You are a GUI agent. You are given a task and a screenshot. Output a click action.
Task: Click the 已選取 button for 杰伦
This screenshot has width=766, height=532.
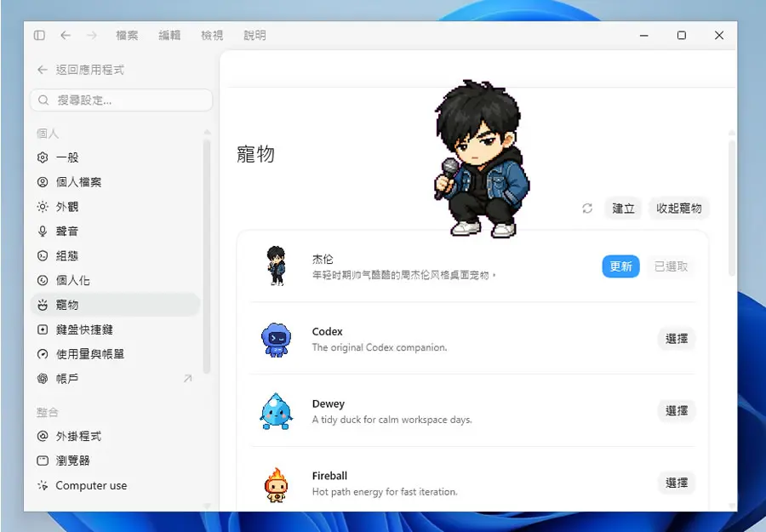[671, 266]
